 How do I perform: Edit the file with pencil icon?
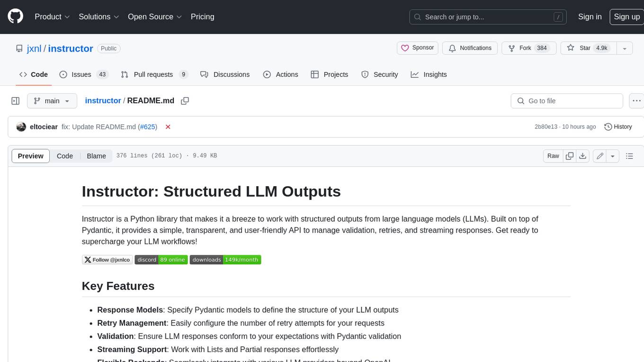click(x=600, y=156)
